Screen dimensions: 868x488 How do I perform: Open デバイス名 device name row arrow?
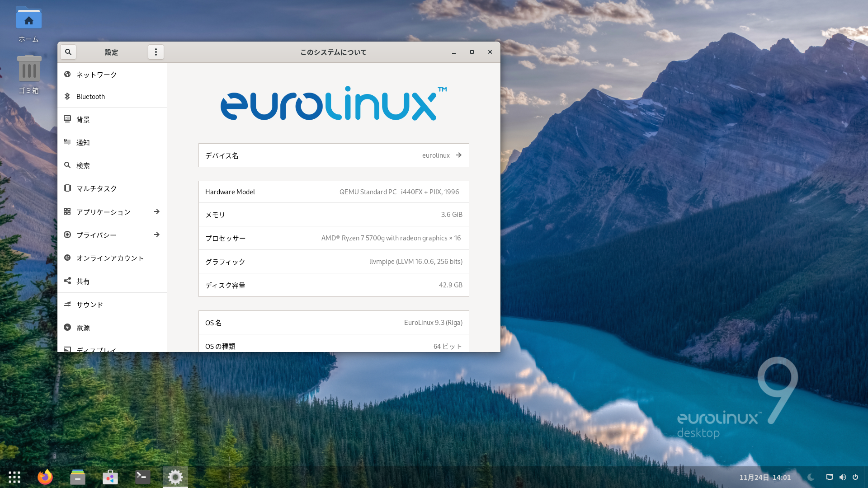tap(459, 155)
